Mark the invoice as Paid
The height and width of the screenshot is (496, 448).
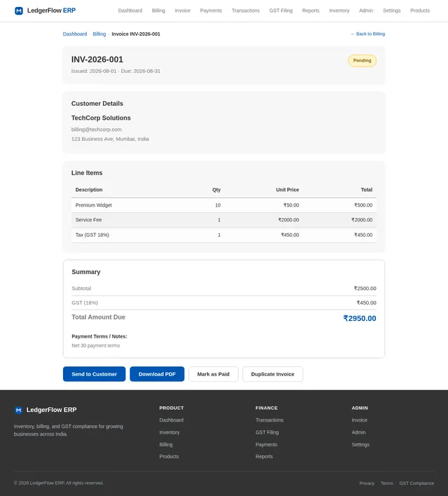[213, 374]
